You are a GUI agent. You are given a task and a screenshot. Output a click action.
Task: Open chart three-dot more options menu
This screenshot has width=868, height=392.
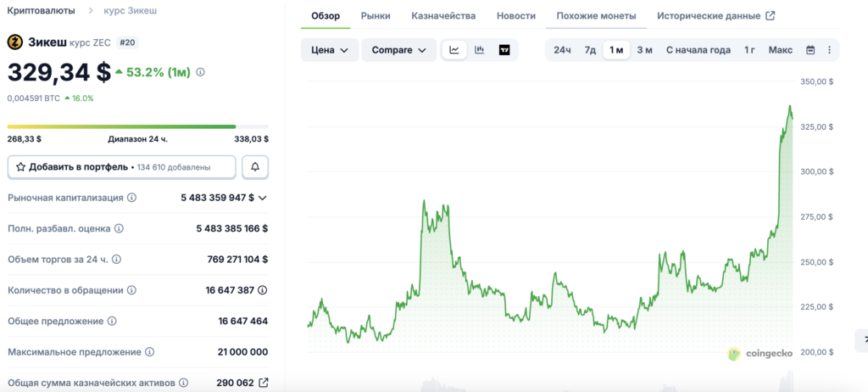click(829, 50)
